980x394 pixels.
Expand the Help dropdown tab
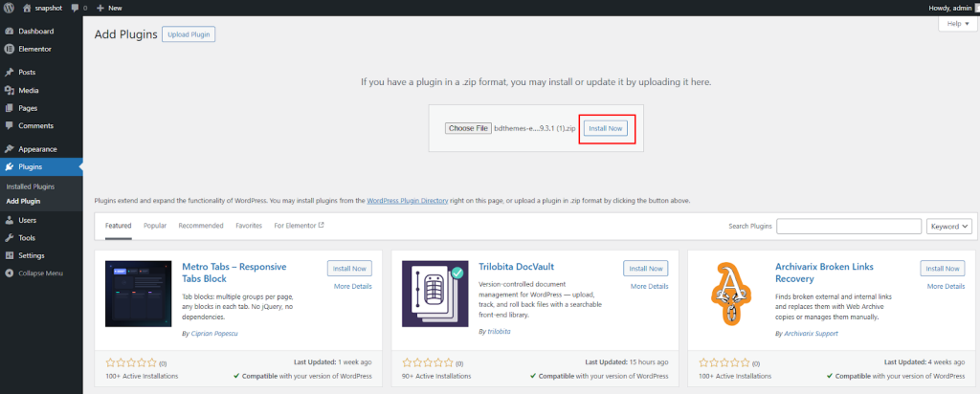pyautogui.click(x=957, y=24)
